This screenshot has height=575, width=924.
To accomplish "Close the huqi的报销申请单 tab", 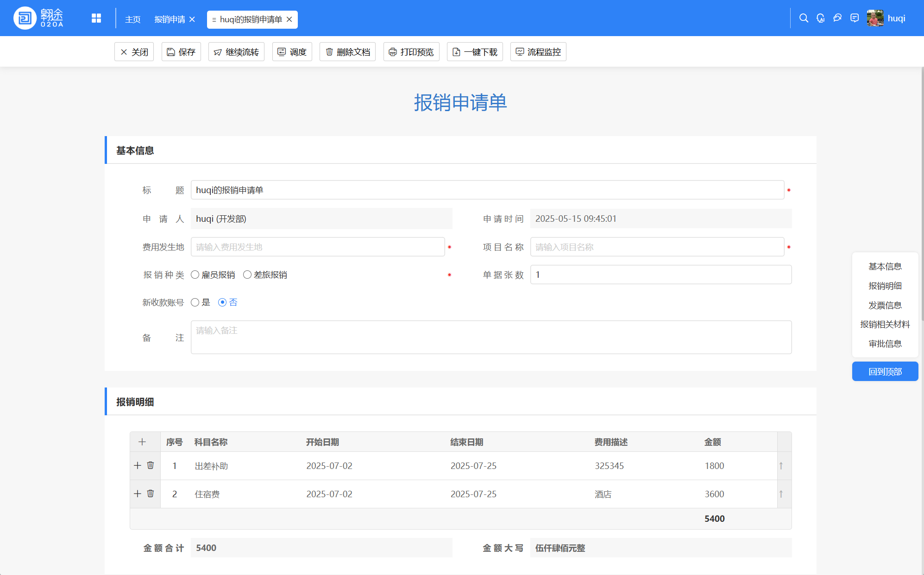I will 289,19.
